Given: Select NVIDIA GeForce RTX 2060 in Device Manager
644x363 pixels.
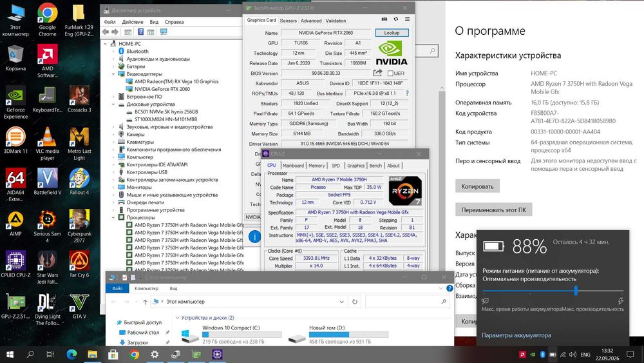Looking at the screenshot, I should pos(162,89).
